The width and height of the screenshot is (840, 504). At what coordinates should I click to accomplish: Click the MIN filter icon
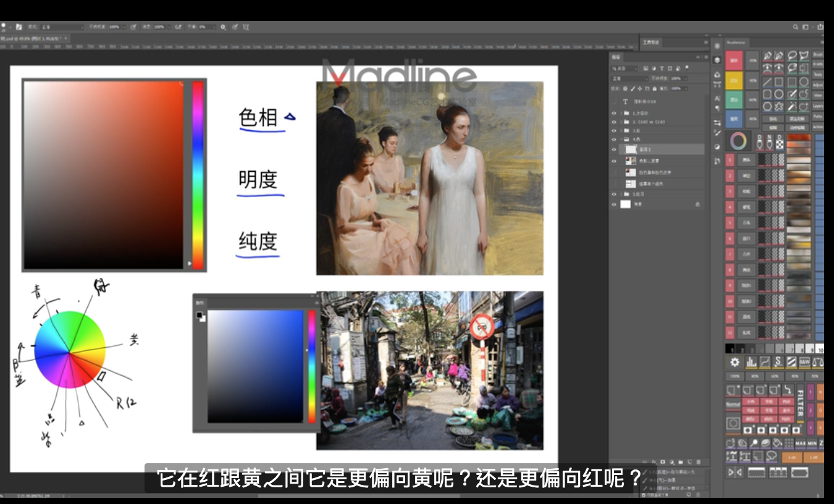[x=812, y=443]
